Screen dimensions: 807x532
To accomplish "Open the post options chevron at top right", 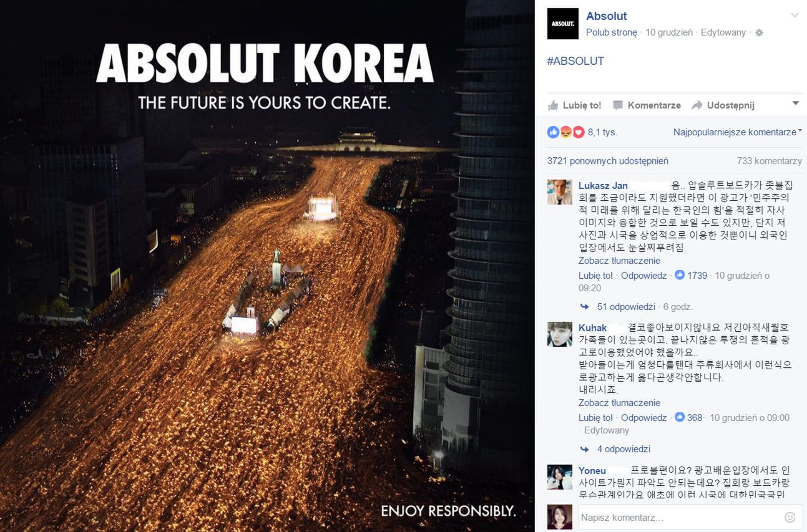I will 795,15.
